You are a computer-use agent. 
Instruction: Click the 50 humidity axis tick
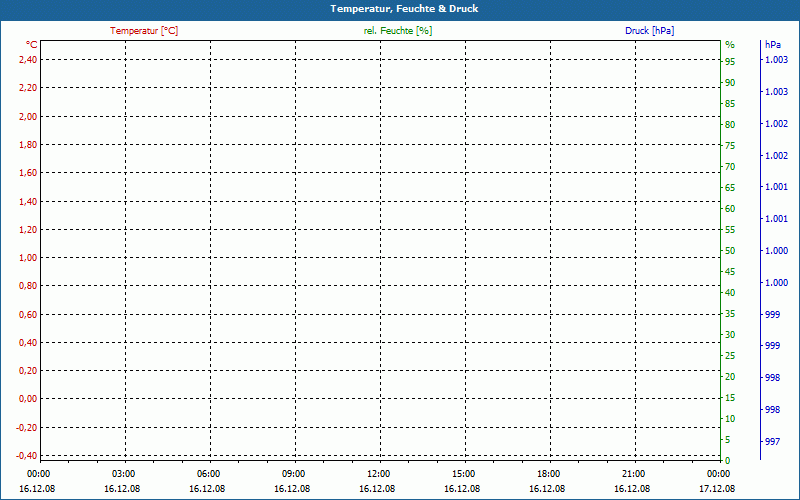click(x=730, y=250)
